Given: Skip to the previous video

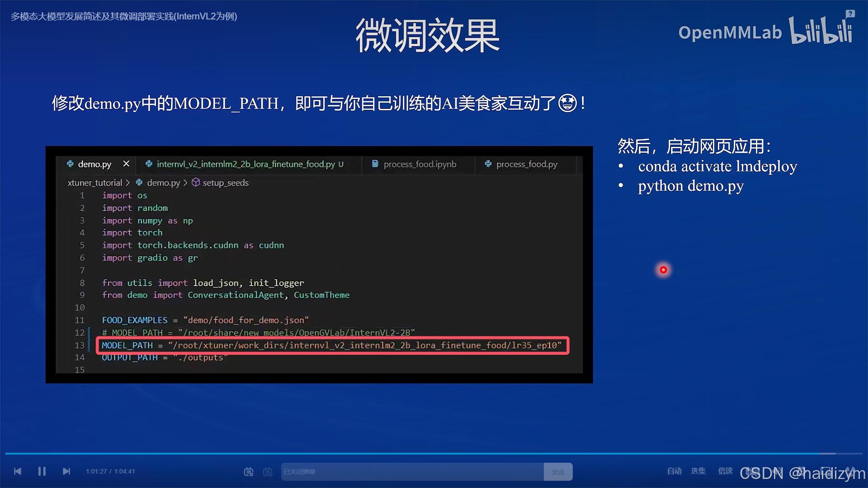Looking at the screenshot, I should (x=18, y=471).
